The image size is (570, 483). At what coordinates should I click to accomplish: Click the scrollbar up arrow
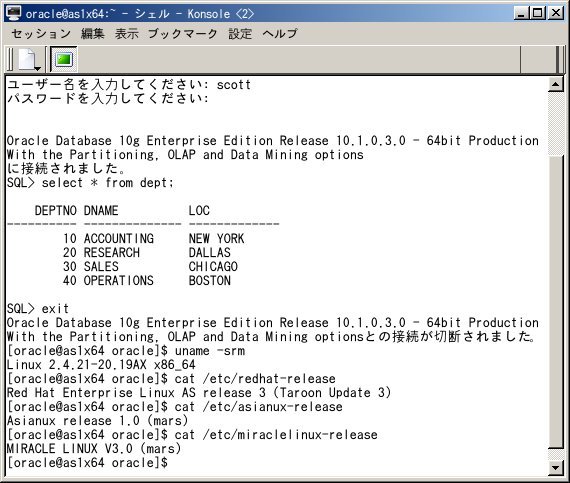coord(555,85)
